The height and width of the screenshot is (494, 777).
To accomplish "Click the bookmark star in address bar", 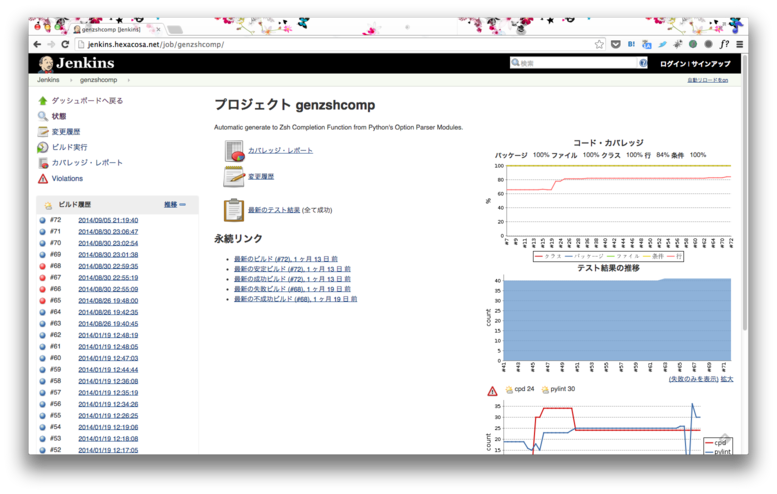I will pyautogui.click(x=599, y=45).
